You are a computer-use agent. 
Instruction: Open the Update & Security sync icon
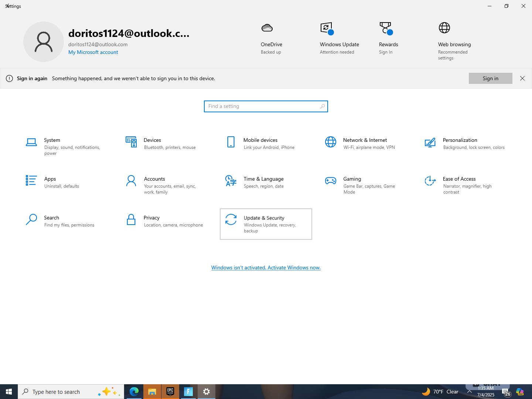pyautogui.click(x=231, y=219)
